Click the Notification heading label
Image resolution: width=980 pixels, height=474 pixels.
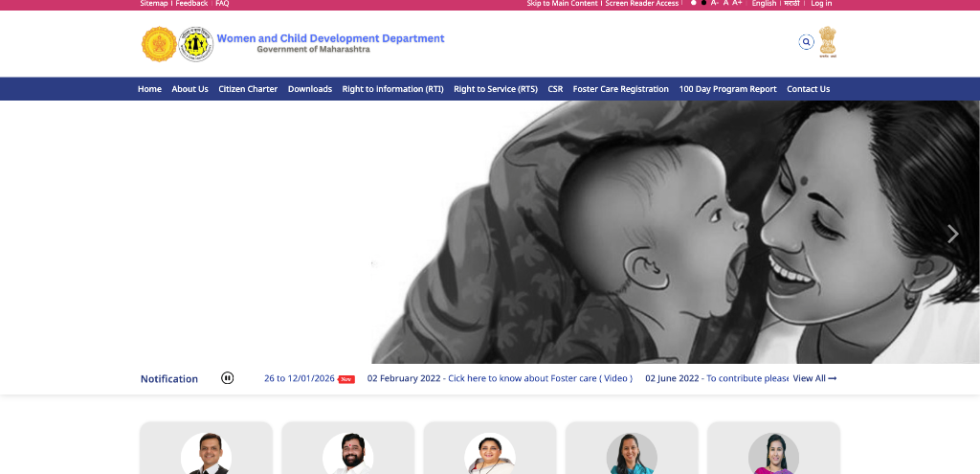(x=168, y=379)
